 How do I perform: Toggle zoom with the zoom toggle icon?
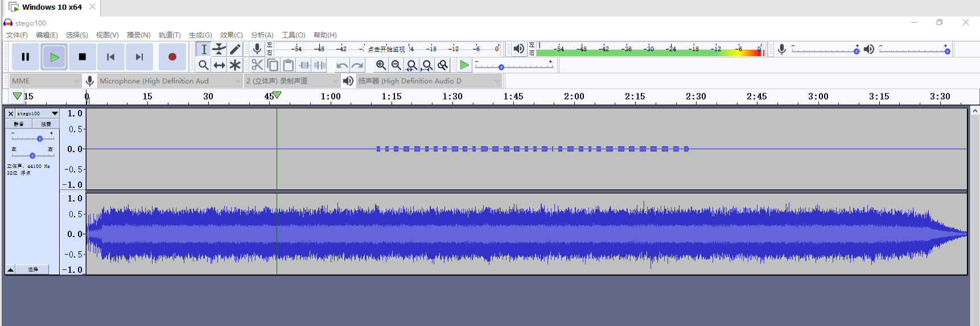click(443, 65)
